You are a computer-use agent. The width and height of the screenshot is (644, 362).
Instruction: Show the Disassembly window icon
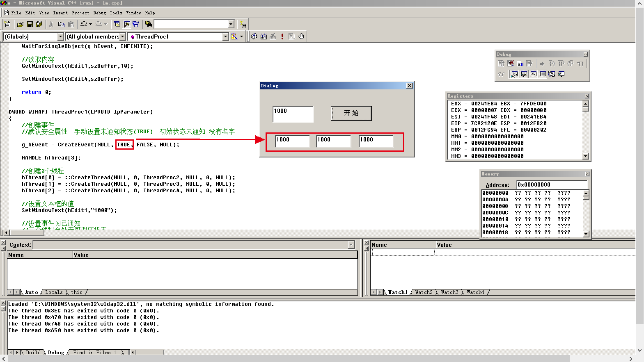(x=561, y=74)
